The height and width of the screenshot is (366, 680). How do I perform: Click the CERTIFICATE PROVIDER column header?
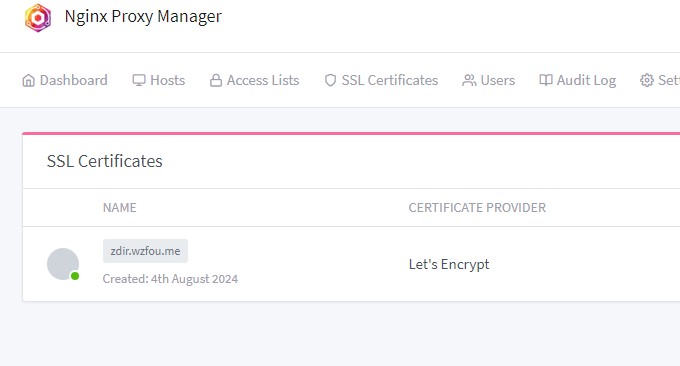pos(477,208)
